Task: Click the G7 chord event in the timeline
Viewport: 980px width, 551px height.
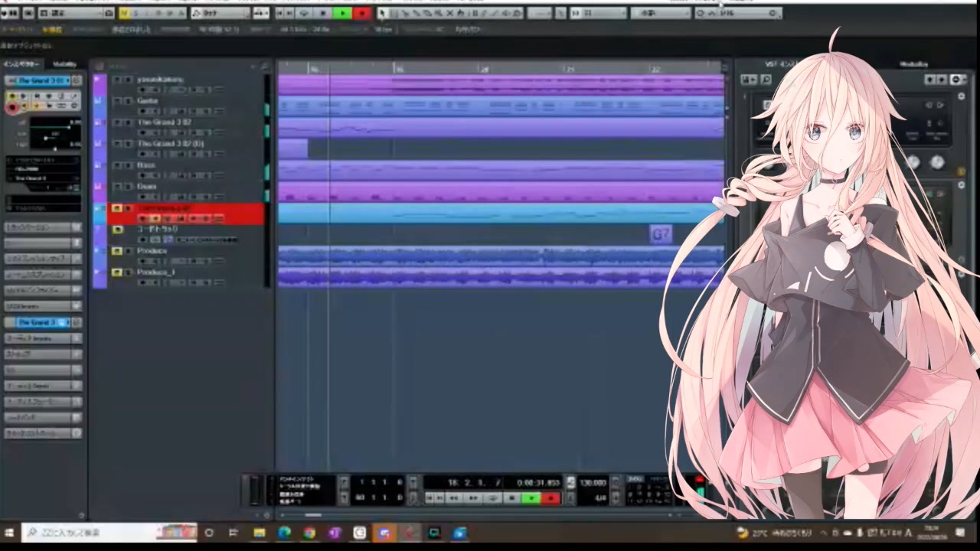Action: point(661,234)
